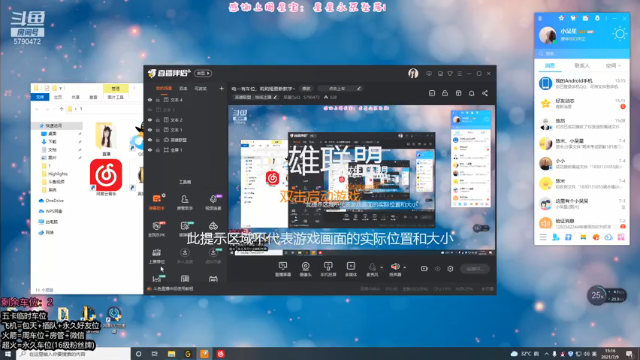This screenshot has width=640, height=360.
Task: Click the preview eye icon beside settings gear
Action: [437, 269]
